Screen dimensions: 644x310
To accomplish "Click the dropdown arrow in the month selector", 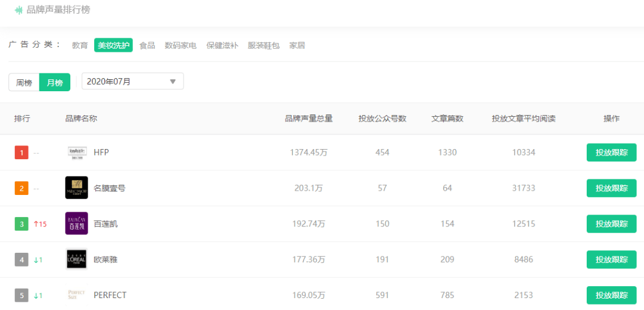I will (x=173, y=81).
